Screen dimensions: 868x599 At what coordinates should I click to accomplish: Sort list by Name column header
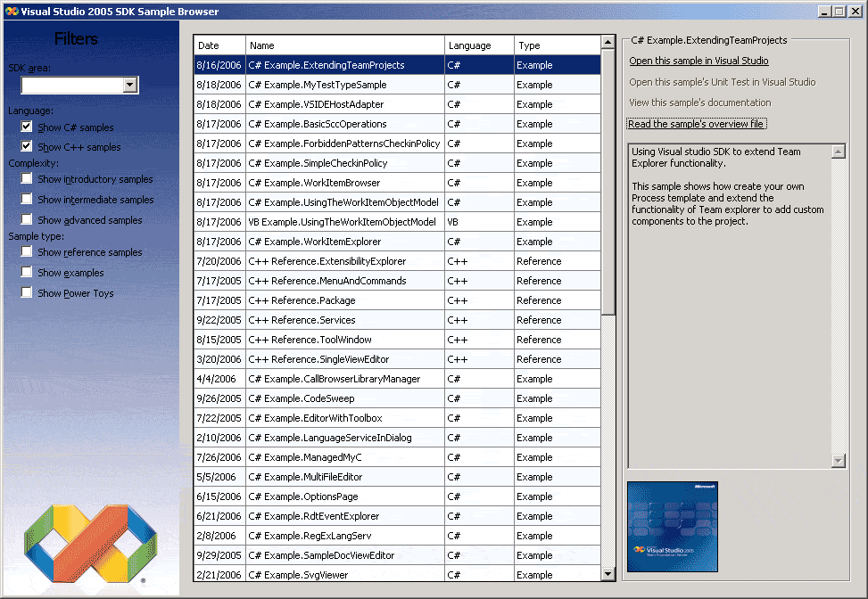(345, 45)
